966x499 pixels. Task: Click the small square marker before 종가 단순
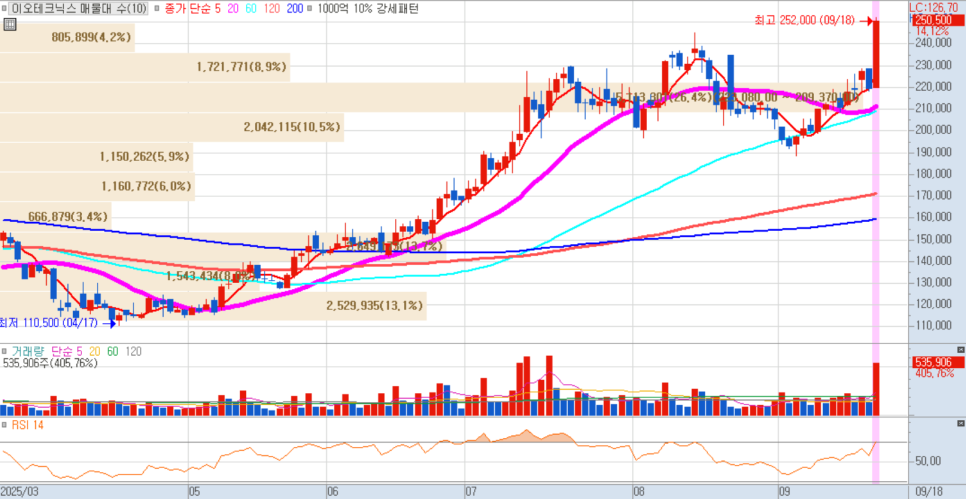158,8
